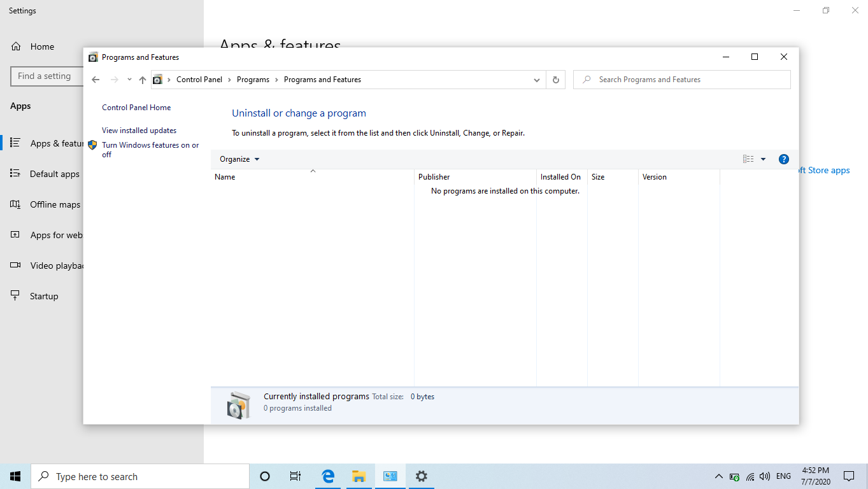This screenshot has height=489, width=868.
Task: Open network status icon in system tray
Action: click(x=750, y=476)
